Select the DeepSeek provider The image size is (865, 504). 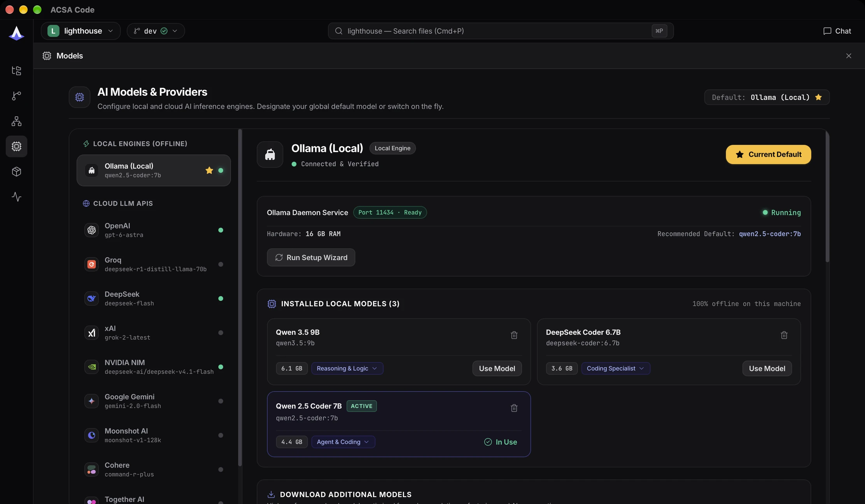click(154, 298)
